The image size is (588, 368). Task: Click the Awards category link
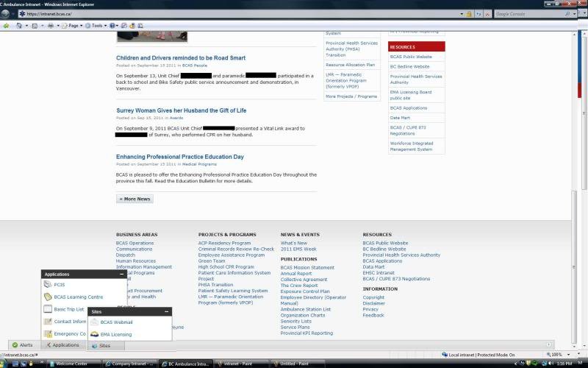point(176,118)
